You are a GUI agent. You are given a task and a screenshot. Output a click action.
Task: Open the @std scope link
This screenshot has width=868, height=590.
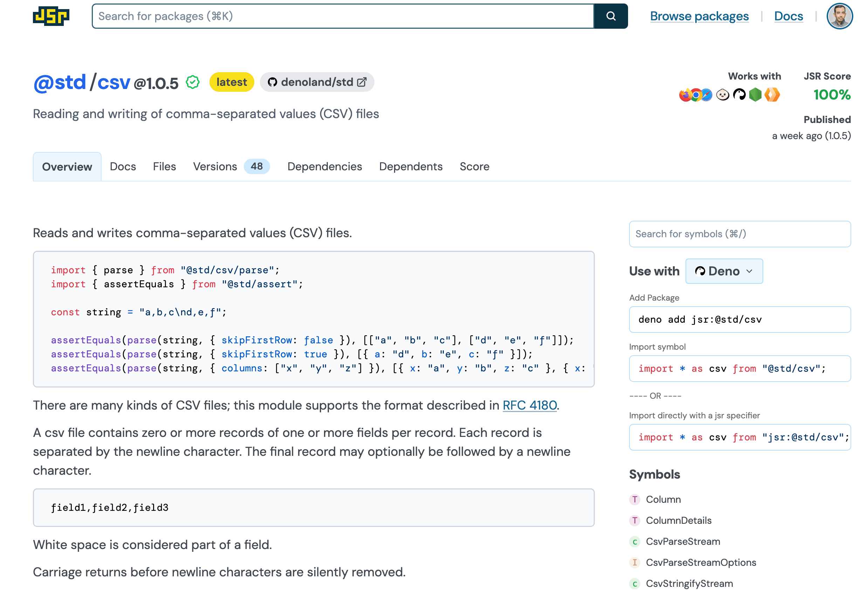click(60, 82)
